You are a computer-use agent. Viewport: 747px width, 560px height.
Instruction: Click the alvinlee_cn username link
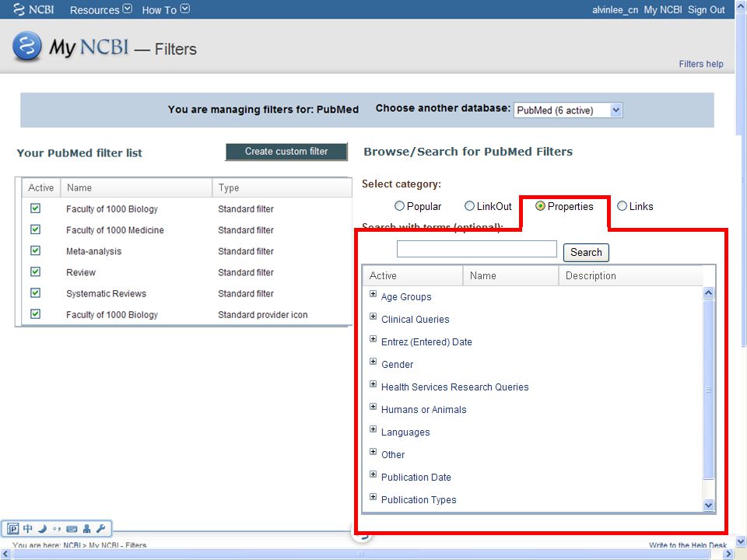tap(615, 9)
